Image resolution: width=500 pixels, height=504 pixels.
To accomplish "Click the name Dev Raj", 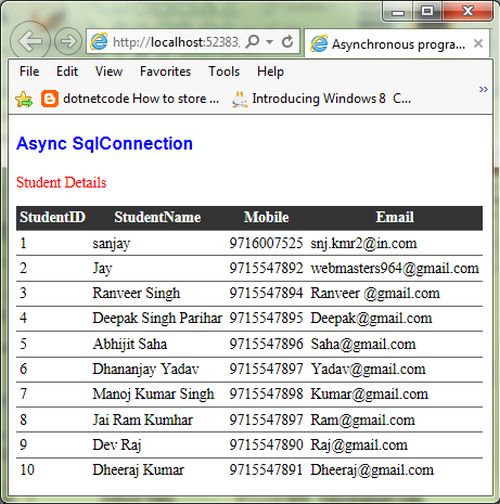I will (x=117, y=445).
